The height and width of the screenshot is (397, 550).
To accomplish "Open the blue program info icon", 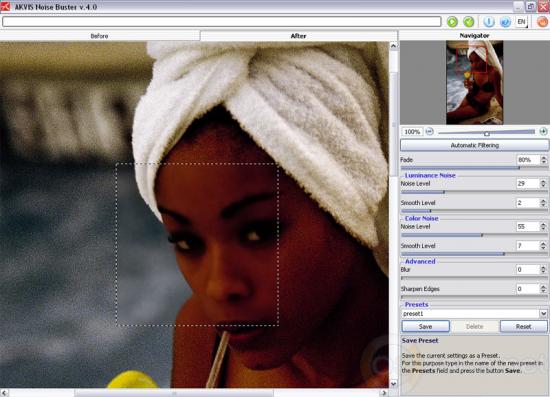I will [x=489, y=22].
